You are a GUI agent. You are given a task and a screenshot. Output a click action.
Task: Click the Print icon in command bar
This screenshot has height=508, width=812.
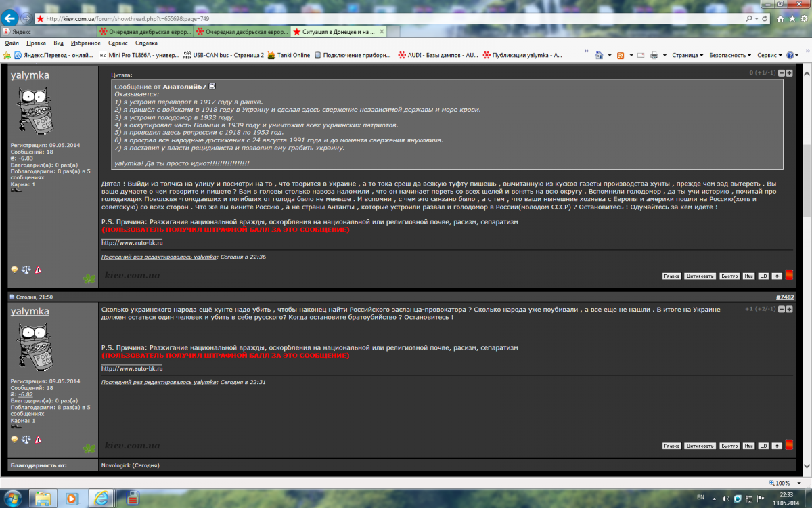tap(655, 55)
